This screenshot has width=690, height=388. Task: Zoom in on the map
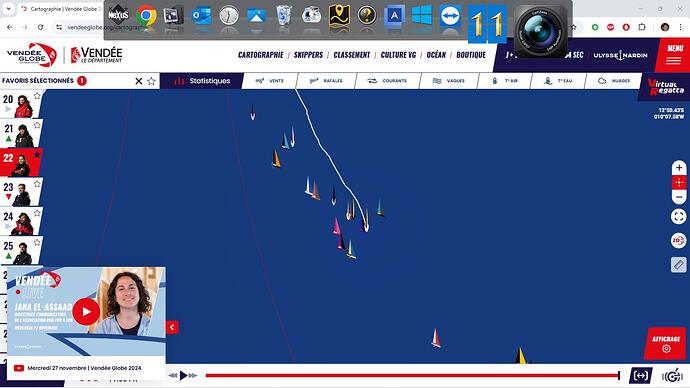pyautogui.click(x=679, y=168)
